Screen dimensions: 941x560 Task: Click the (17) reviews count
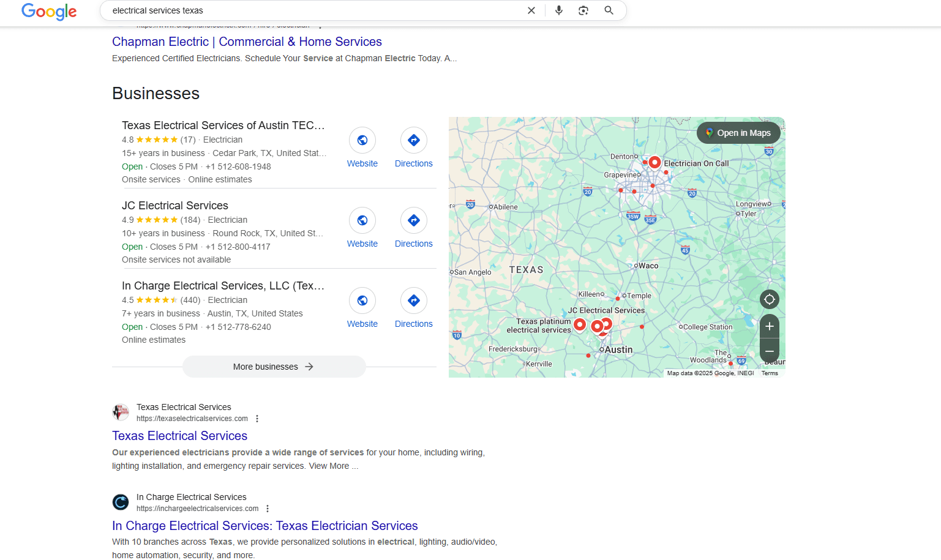tap(188, 140)
